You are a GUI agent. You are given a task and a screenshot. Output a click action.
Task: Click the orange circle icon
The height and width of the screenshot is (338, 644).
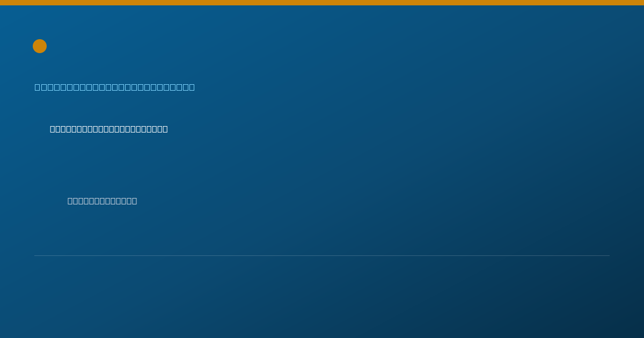40,46
